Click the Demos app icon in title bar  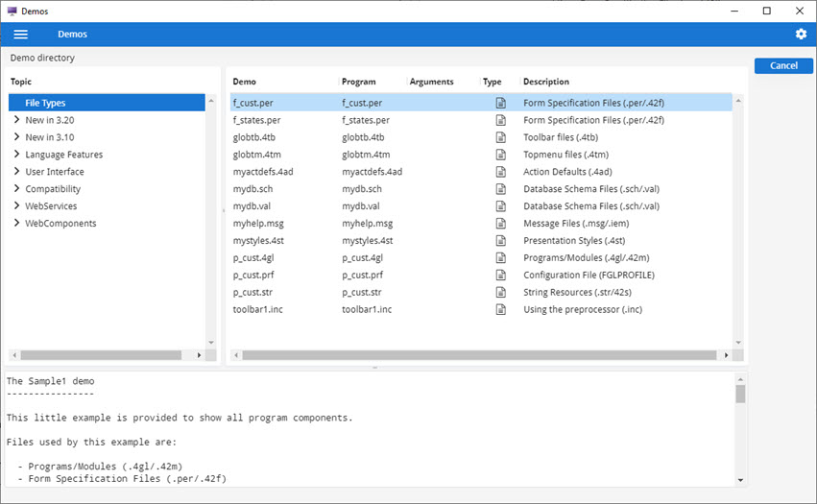tap(12, 11)
